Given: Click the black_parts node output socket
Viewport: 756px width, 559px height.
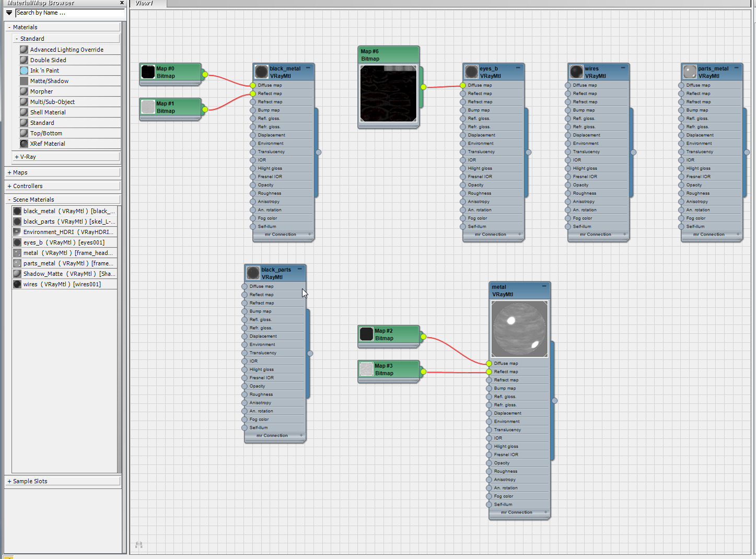Looking at the screenshot, I should pyautogui.click(x=310, y=353).
